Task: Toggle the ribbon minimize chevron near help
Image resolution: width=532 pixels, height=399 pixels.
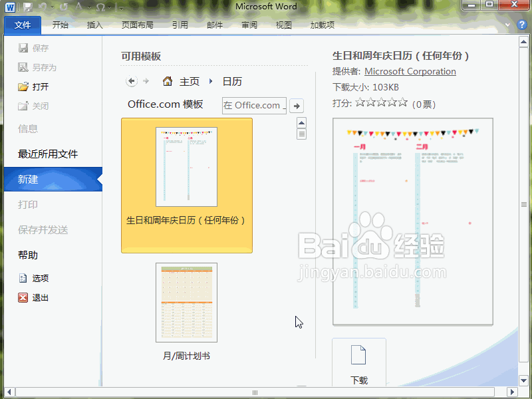Action: coord(509,25)
